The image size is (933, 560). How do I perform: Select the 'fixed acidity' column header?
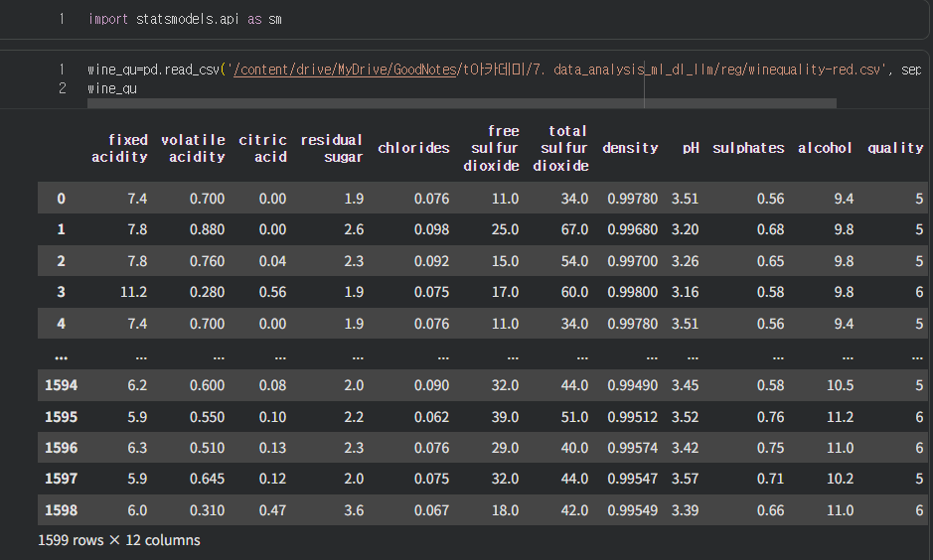[x=119, y=148]
